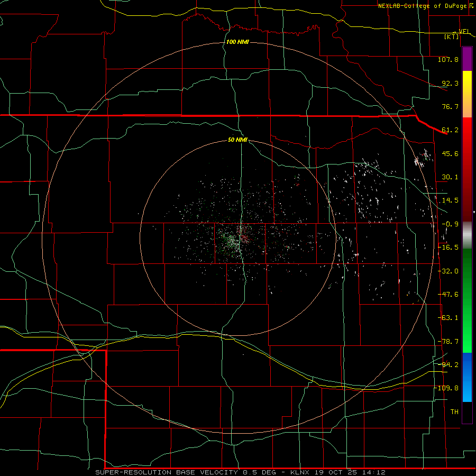This screenshot has height=476, width=476.
Task: Click the VEL legend title
Action: pos(464,32)
